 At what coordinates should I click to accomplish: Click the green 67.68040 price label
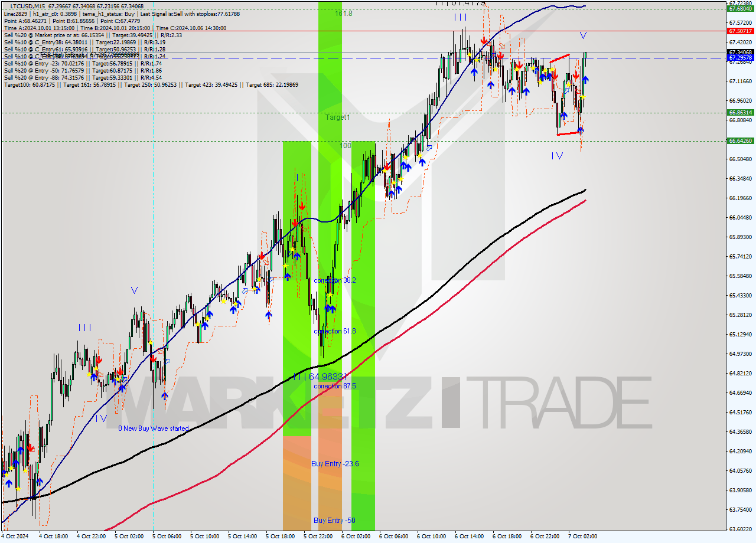740,9
